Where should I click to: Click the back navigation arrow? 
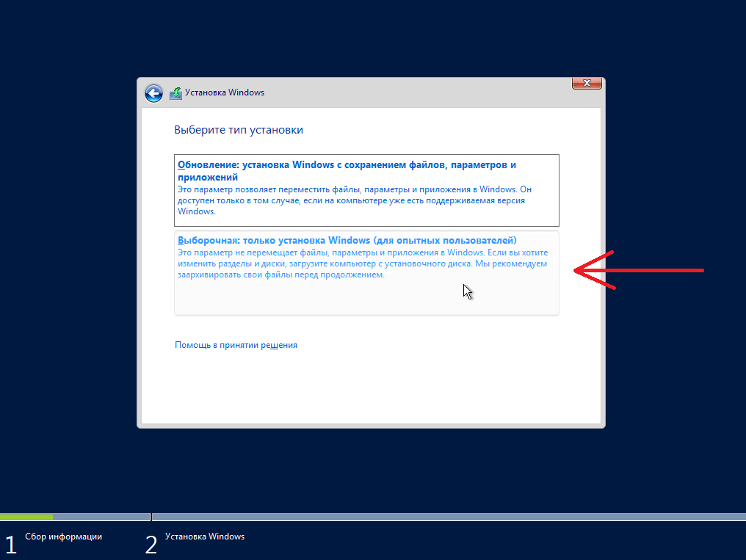(153, 93)
